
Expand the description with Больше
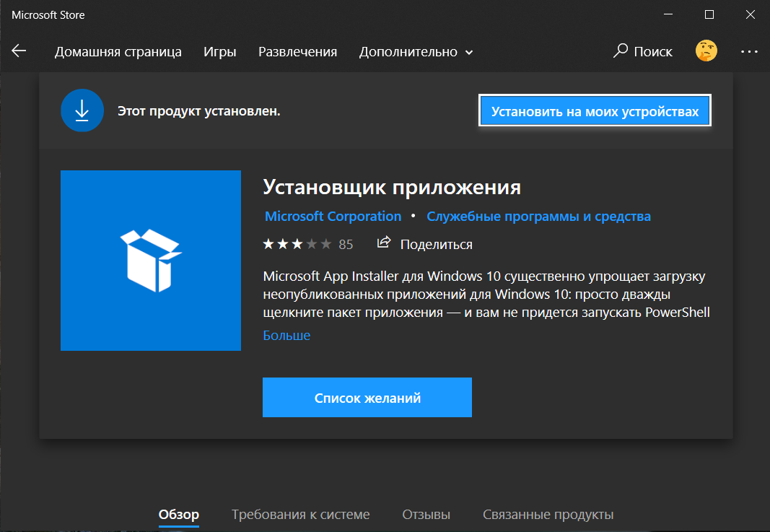tap(286, 335)
